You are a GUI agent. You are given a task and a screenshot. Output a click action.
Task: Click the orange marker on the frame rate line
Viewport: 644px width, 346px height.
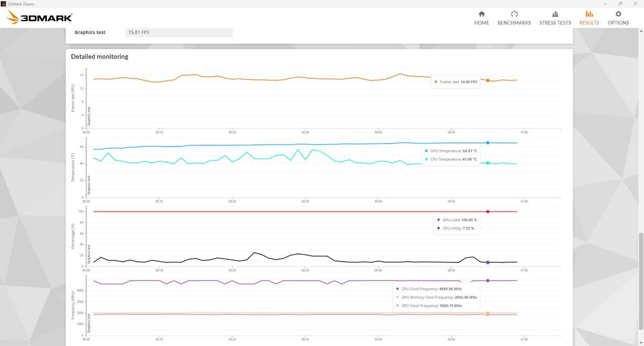[488, 80]
